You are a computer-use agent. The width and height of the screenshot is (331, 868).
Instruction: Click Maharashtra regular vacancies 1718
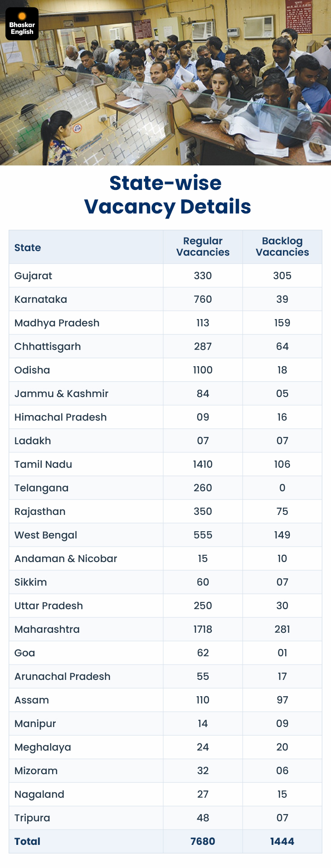[203, 629]
